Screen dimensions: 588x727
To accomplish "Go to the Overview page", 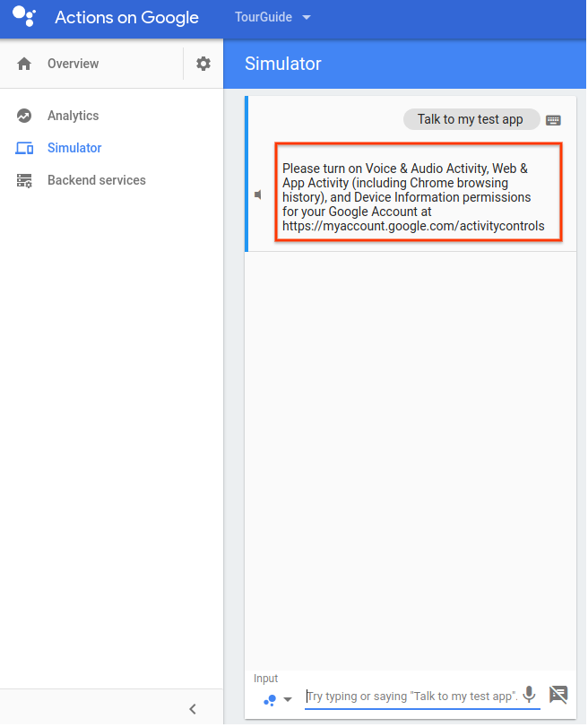I will (x=73, y=64).
